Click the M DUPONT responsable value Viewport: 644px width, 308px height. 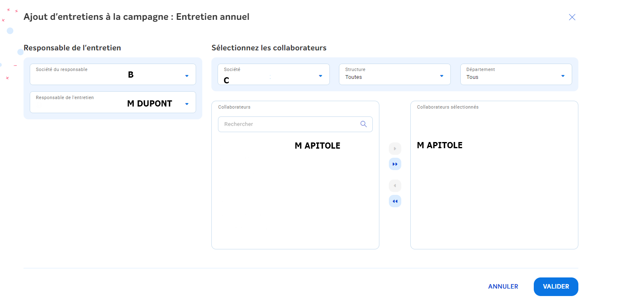[149, 104]
